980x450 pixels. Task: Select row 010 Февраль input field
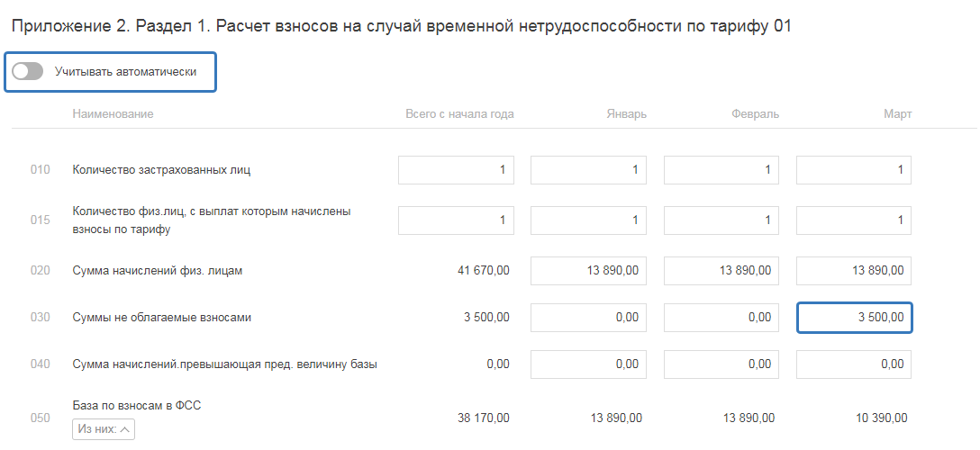(721, 170)
